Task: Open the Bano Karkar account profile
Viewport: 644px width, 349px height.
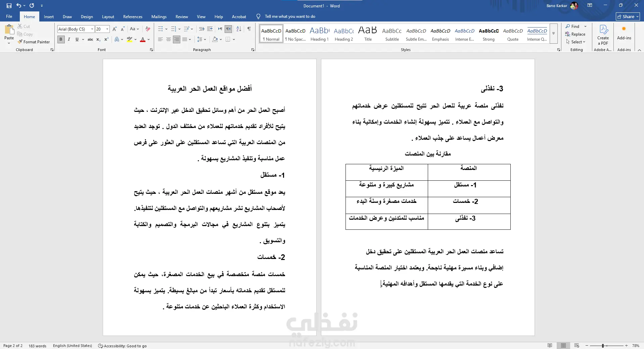Action: (562, 6)
